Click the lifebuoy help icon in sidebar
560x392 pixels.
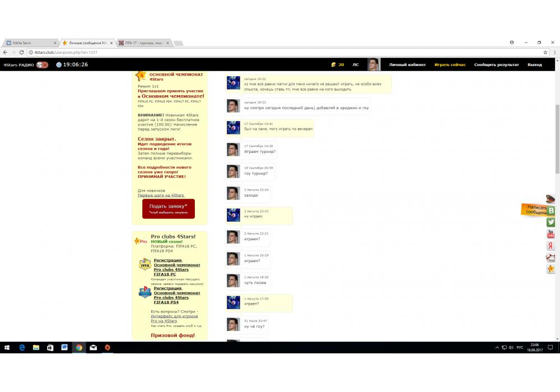click(551, 258)
